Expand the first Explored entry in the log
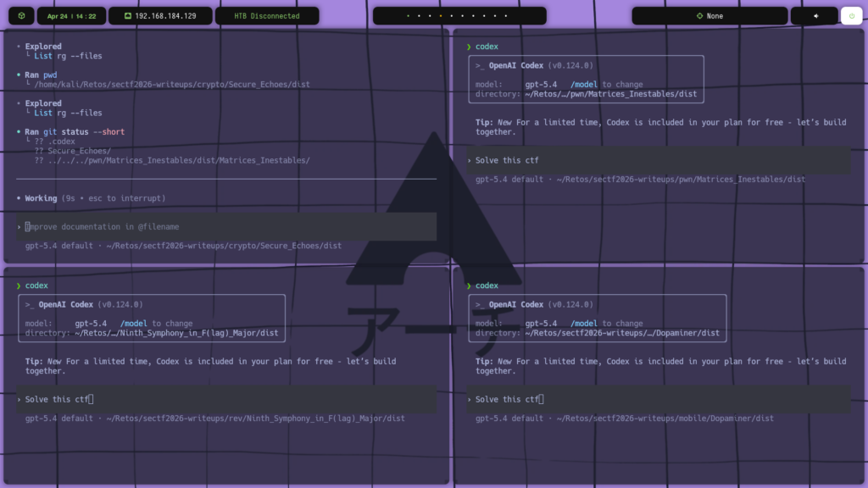868x488 pixels. [42, 47]
